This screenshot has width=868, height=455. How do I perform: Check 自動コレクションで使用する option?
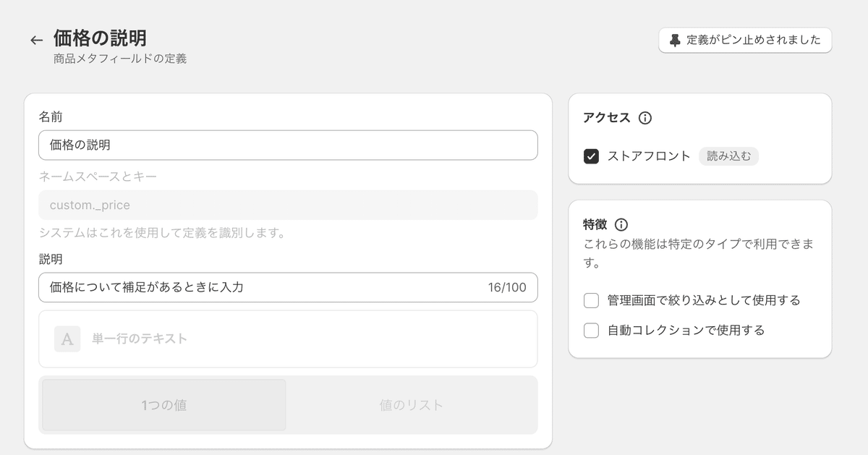pos(591,331)
